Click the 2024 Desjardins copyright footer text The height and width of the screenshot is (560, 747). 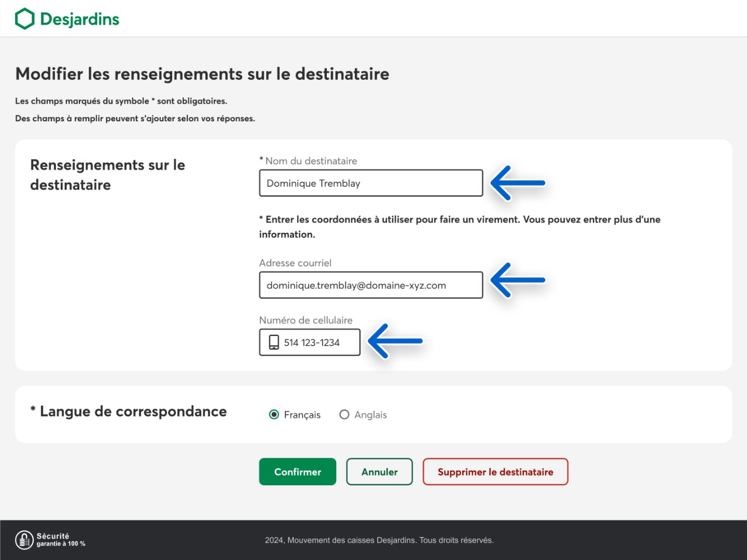(379, 540)
